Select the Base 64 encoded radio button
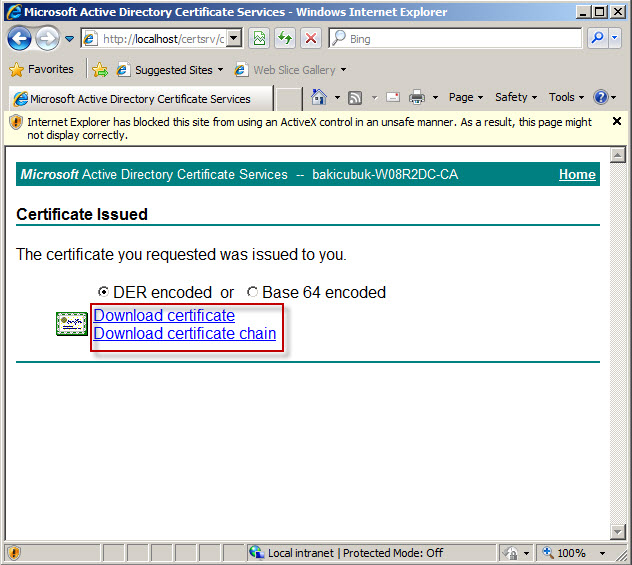Screen dimensions: 632x565 coord(252,292)
